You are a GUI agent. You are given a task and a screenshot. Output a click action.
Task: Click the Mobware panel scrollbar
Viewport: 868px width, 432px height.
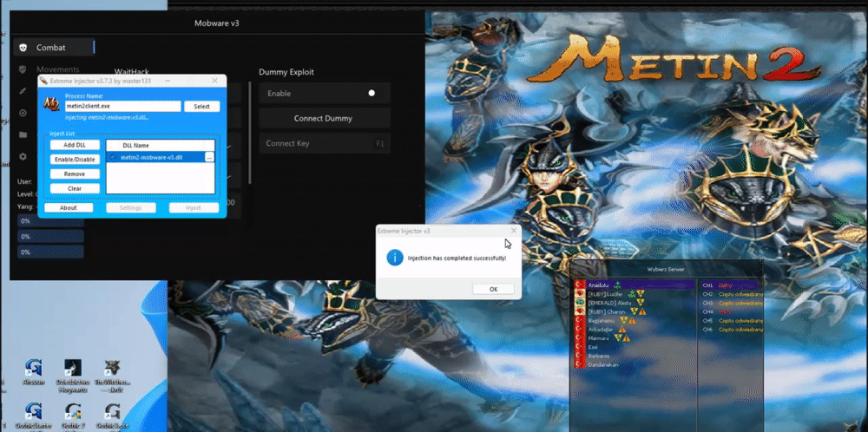point(250,133)
